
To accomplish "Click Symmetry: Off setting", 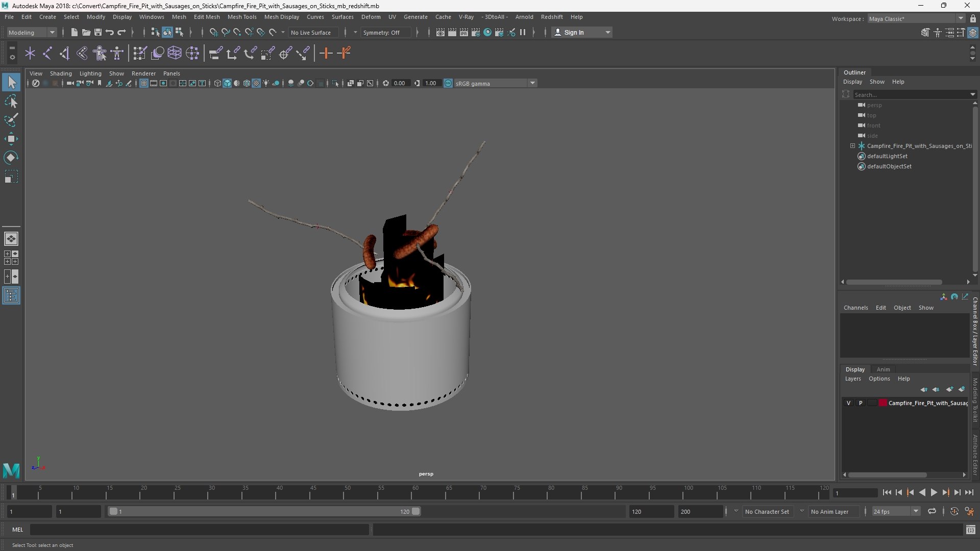I will point(385,32).
